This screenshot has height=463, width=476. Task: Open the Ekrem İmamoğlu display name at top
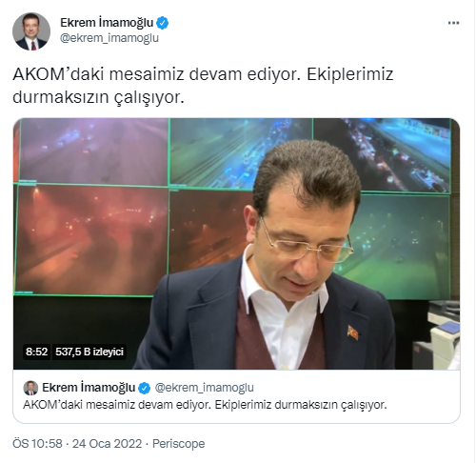pos(107,23)
